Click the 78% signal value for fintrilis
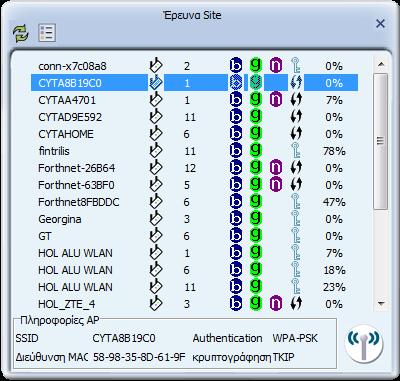Image resolution: width=400 pixels, height=381 pixels. pyautogui.click(x=334, y=151)
